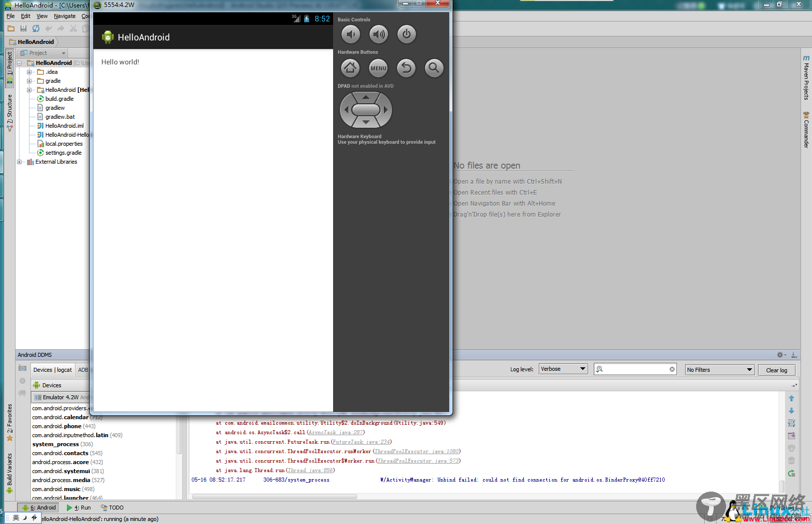The image size is (812, 524).
Task: Click the emulator Home hardware button
Action: (350, 68)
